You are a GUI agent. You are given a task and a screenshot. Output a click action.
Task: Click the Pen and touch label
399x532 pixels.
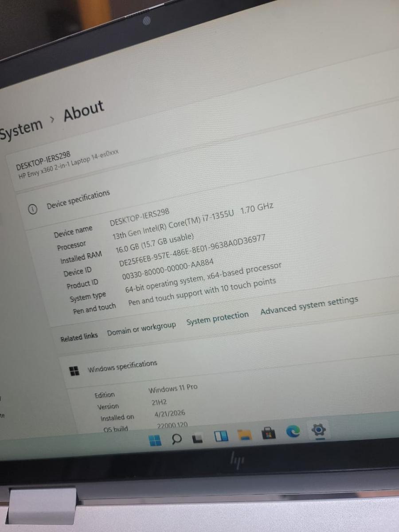[x=94, y=309]
